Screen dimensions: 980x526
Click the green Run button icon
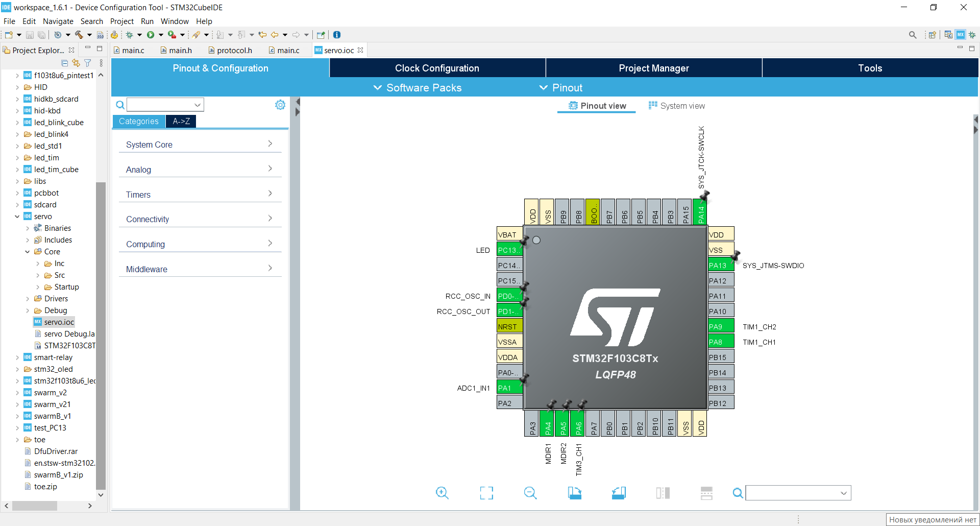coord(151,35)
